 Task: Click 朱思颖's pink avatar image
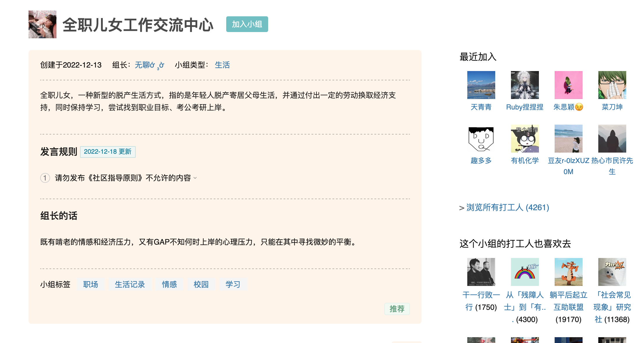click(568, 85)
